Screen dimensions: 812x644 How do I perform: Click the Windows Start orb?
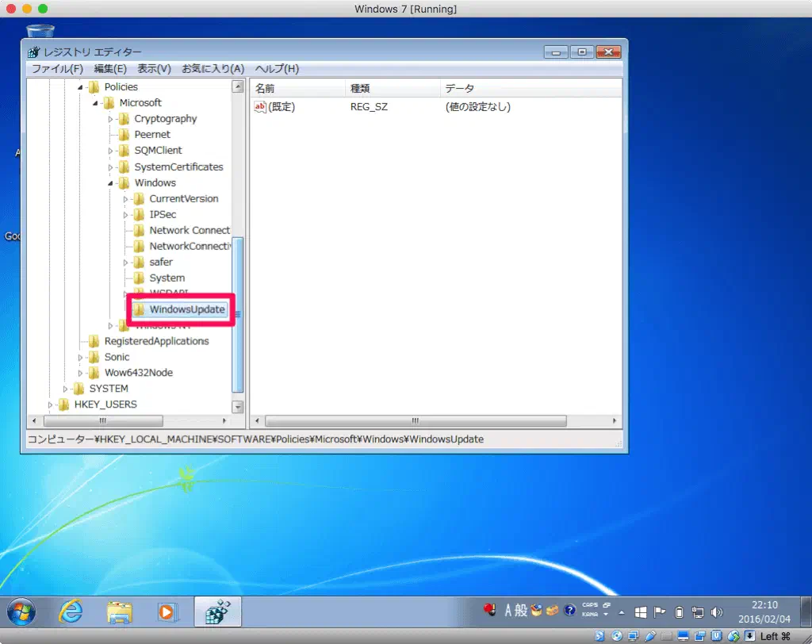click(21, 611)
